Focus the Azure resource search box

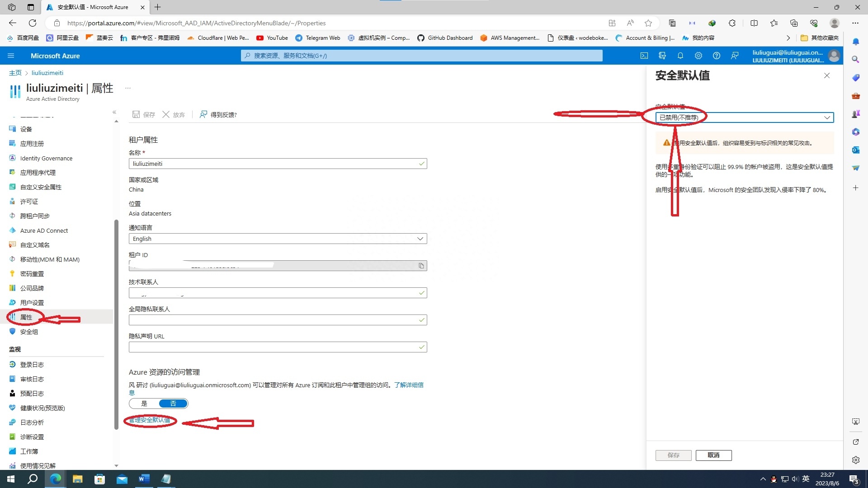[421, 56]
